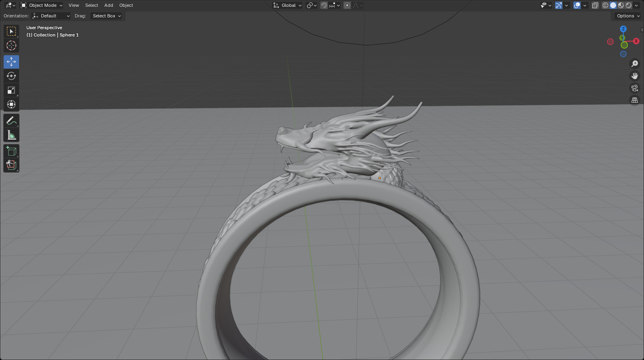Image resolution: width=644 pixels, height=360 pixels.
Task: Activate the Scale tool
Action: pos(11,90)
